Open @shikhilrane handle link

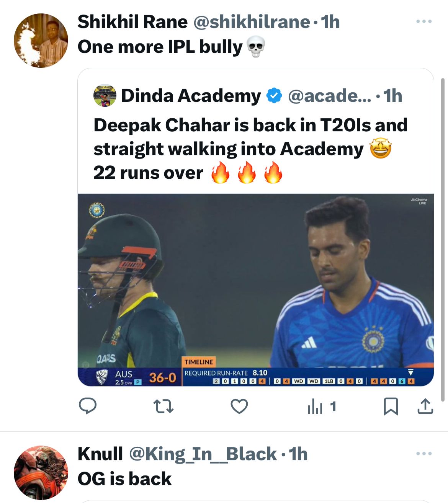(x=251, y=22)
